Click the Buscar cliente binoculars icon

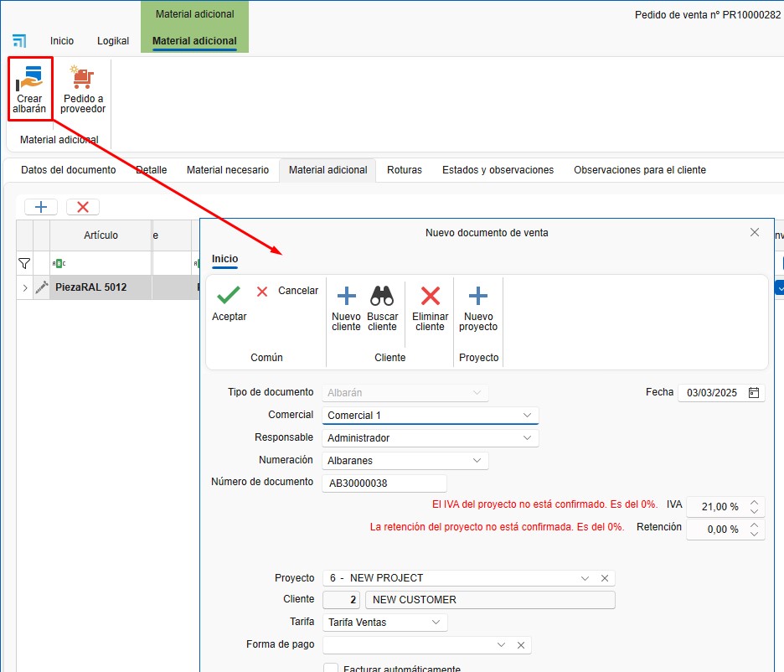382,296
